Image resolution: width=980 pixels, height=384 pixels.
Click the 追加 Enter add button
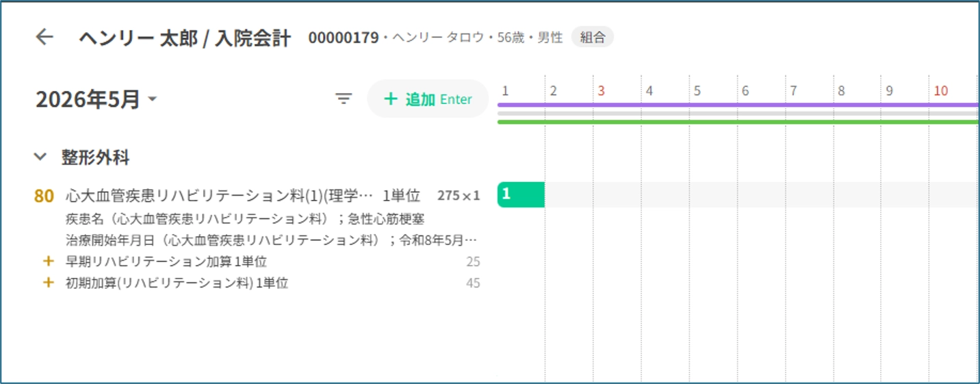[428, 99]
